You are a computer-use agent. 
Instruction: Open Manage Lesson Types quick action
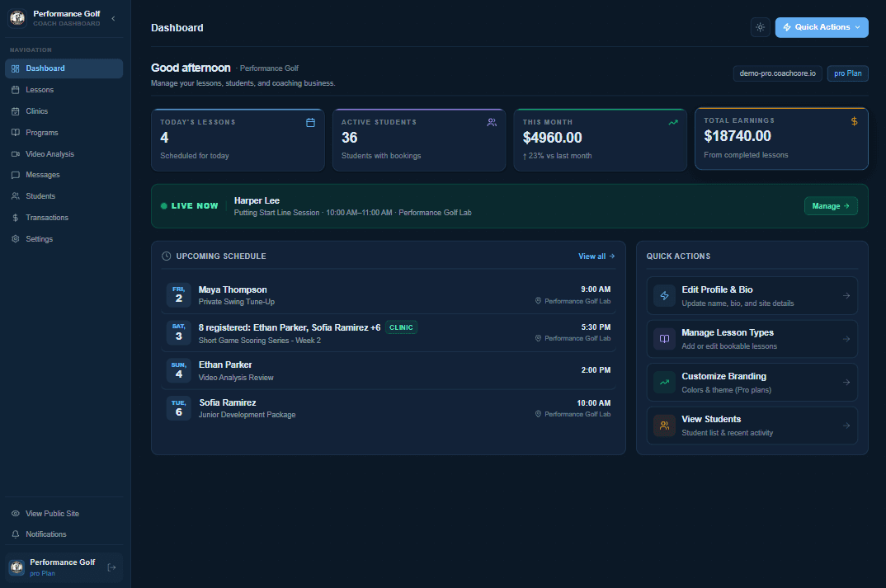pyautogui.click(x=752, y=339)
